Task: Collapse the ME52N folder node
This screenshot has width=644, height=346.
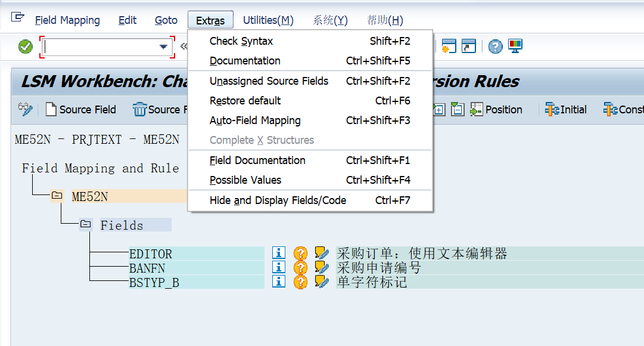Action: [57, 196]
